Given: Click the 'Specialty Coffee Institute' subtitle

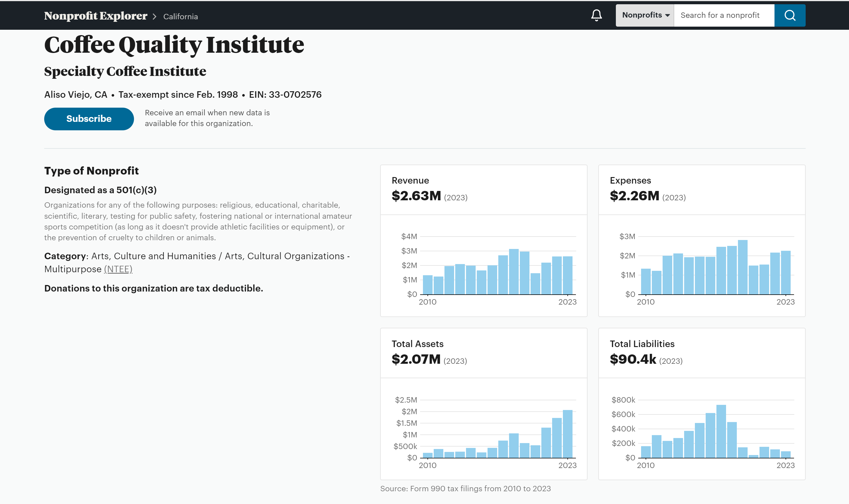Looking at the screenshot, I should pos(125,71).
